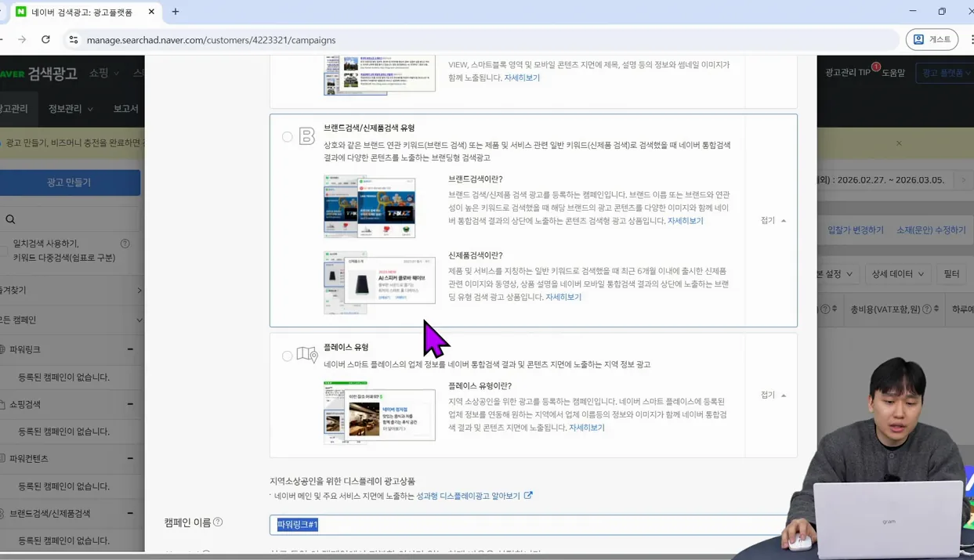Click the browser forward arrow
Image resolution: width=974 pixels, height=560 pixels.
(x=22, y=40)
